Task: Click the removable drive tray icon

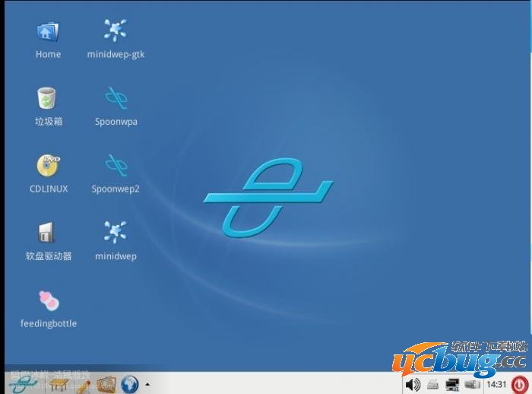Action: pos(433,384)
